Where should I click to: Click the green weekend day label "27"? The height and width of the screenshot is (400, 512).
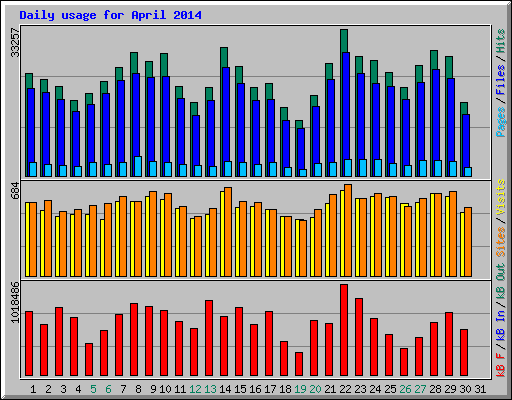click(420, 389)
